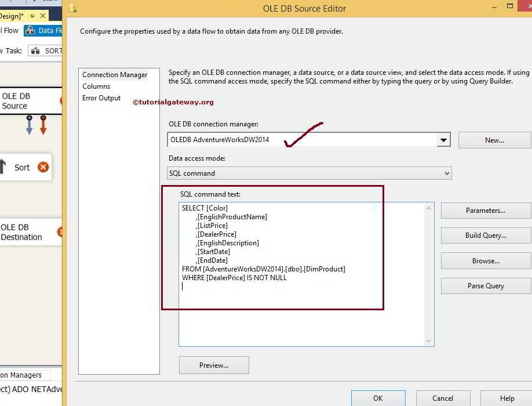Open the Build Query designer
This screenshot has width=532, height=406.
[485, 235]
